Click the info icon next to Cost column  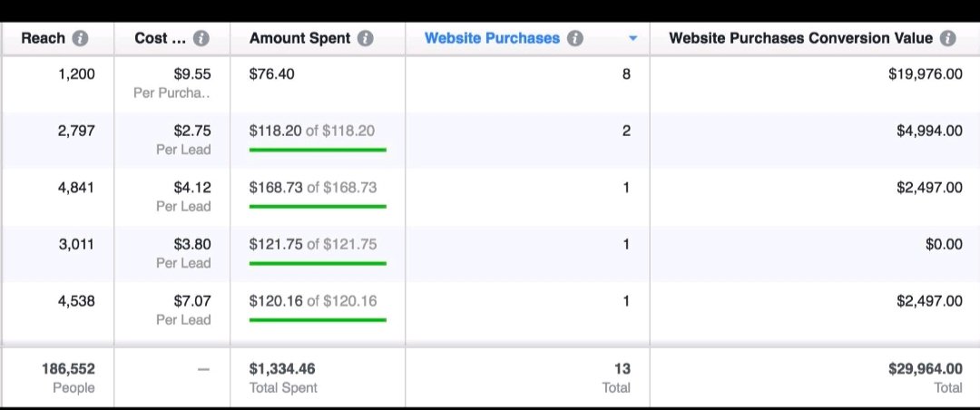coord(201,38)
